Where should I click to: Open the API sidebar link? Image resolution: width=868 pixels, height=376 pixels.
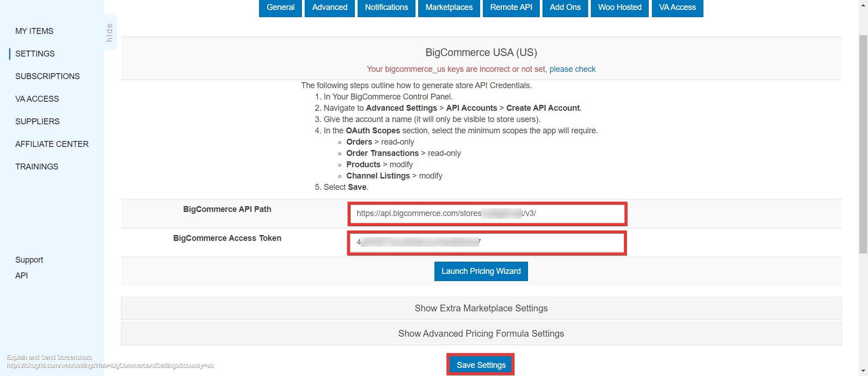click(x=21, y=276)
